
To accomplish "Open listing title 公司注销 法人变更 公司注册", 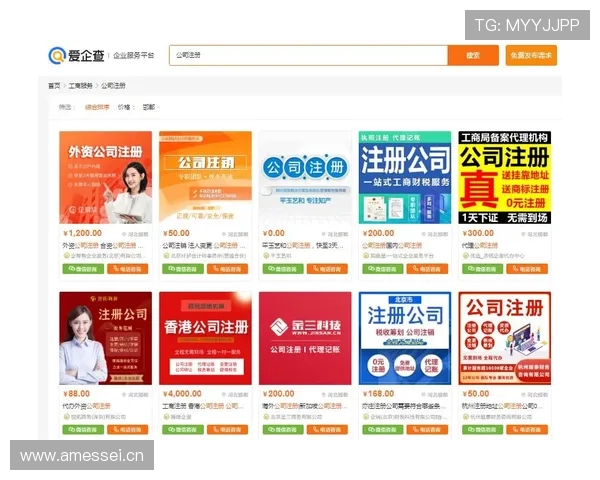I will (x=204, y=245).
